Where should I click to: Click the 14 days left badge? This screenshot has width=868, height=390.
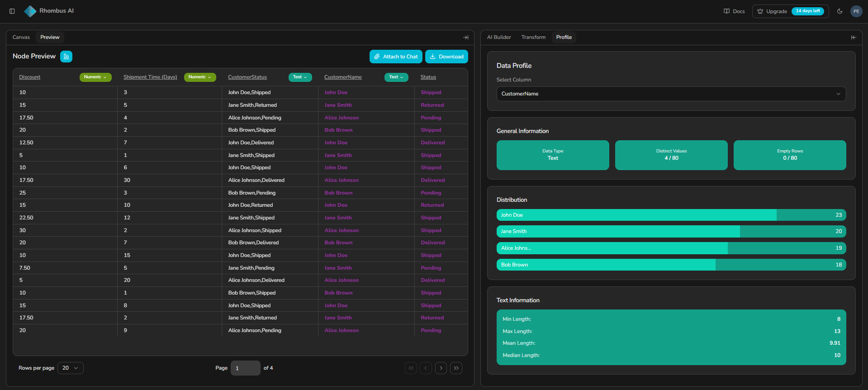(x=808, y=11)
